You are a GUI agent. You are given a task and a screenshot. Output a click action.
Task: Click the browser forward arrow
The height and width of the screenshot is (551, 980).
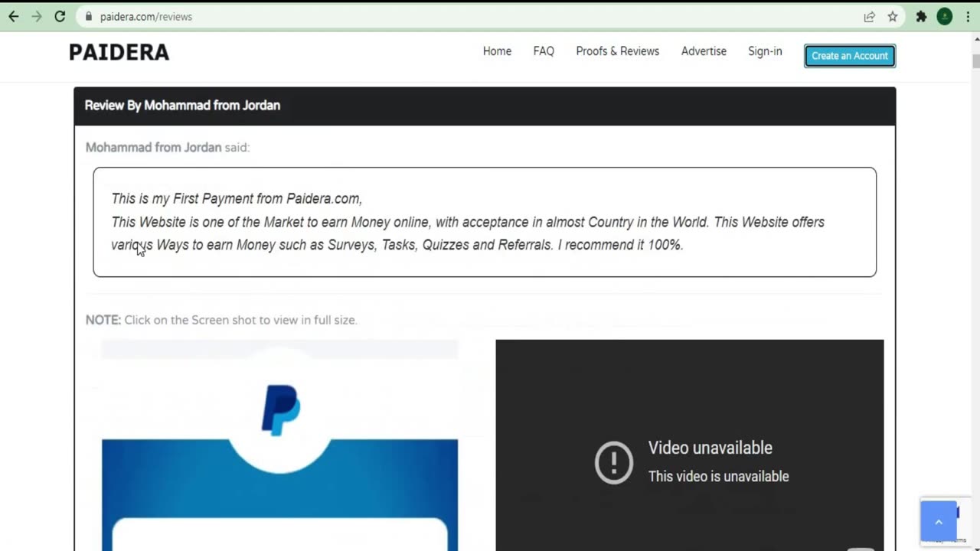point(37,16)
